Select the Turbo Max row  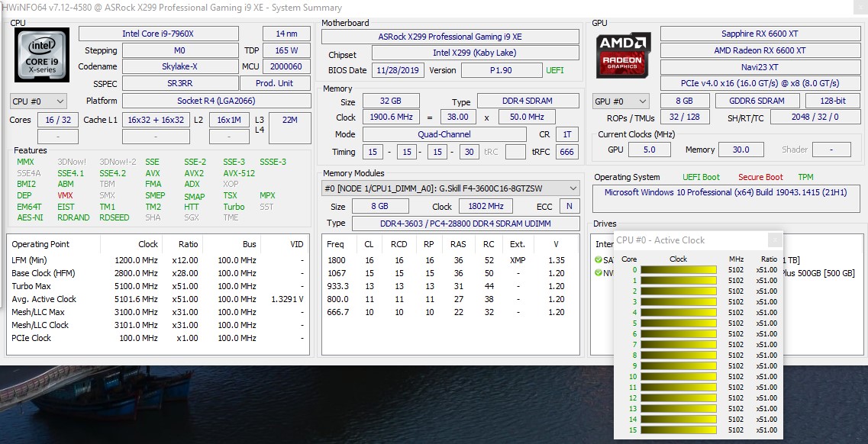(x=158, y=286)
